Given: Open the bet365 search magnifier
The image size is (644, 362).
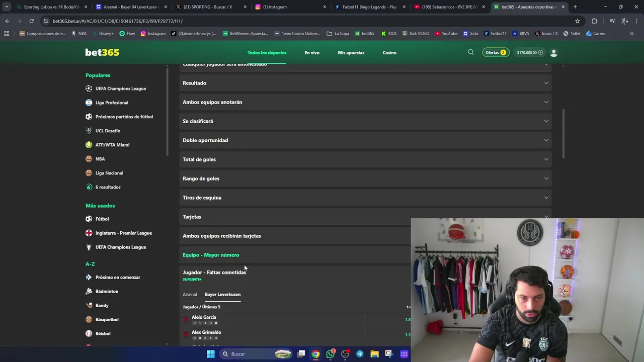Looking at the screenshot, I should [x=470, y=52].
